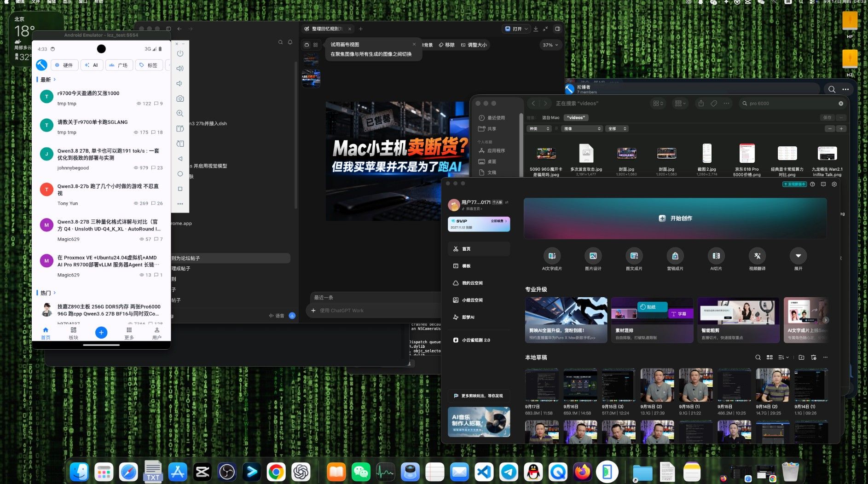Click emulator power button icon
The height and width of the screenshot is (484, 868).
(180, 53)
